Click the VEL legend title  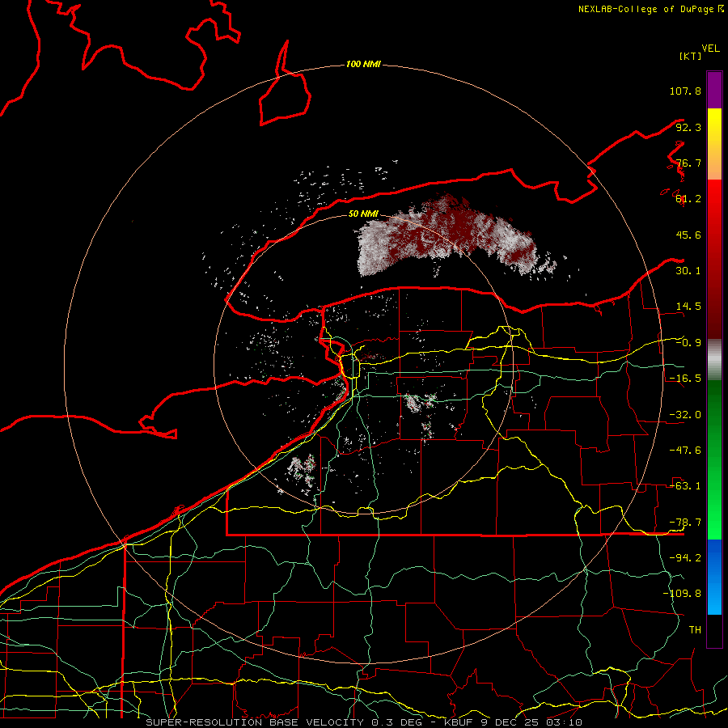point(710,49)
